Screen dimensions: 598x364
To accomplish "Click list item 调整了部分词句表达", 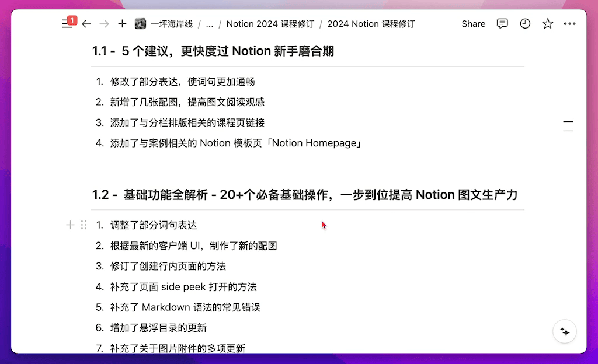I will (154, 225).
